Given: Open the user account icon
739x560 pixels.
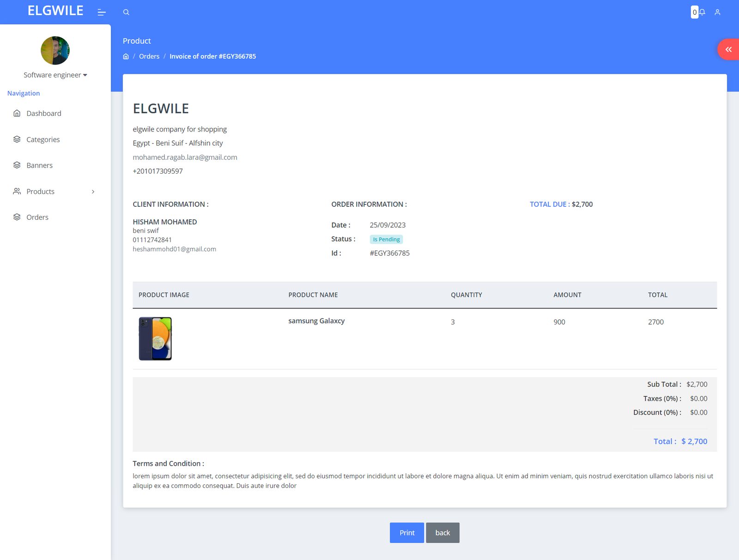Looking at the screenshot, I should tap(717, 12).
